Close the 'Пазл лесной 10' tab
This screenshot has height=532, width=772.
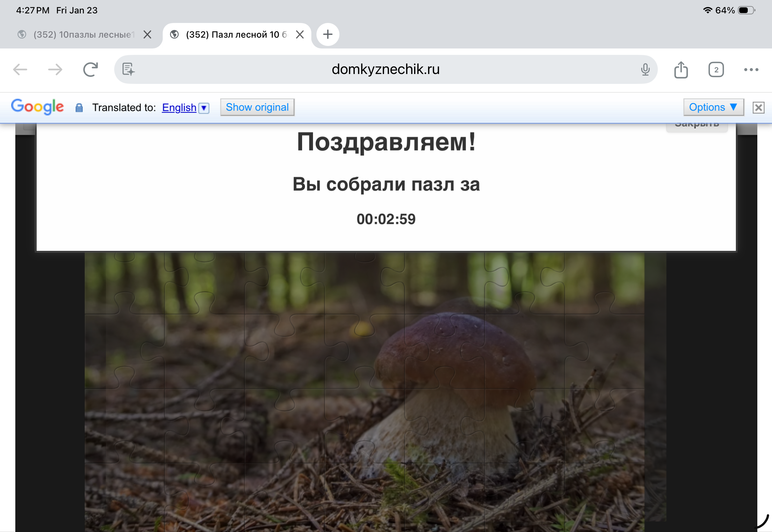[x=300, y=34]
